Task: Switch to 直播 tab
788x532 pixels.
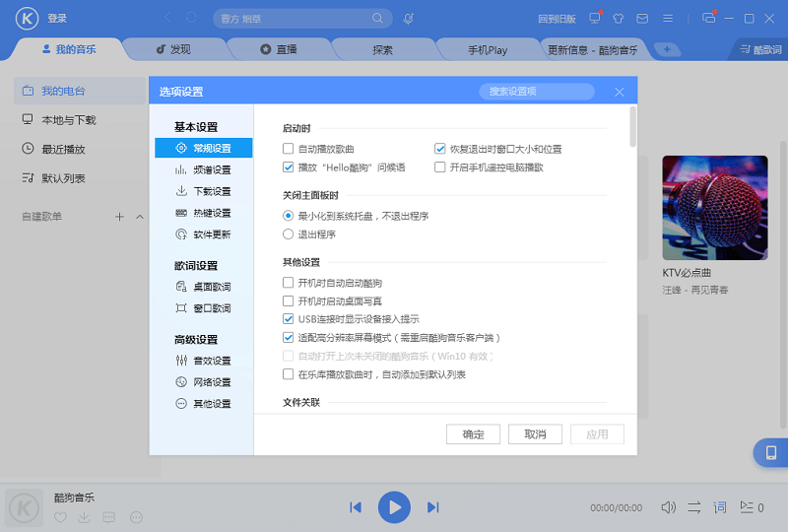Action: tap(279, 49)
